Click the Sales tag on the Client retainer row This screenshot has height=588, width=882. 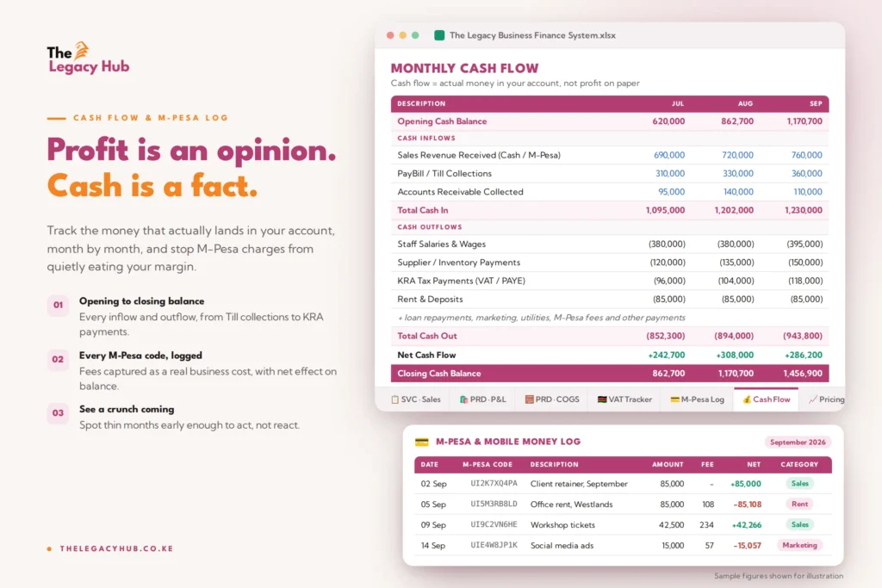(x=799, y=484)
